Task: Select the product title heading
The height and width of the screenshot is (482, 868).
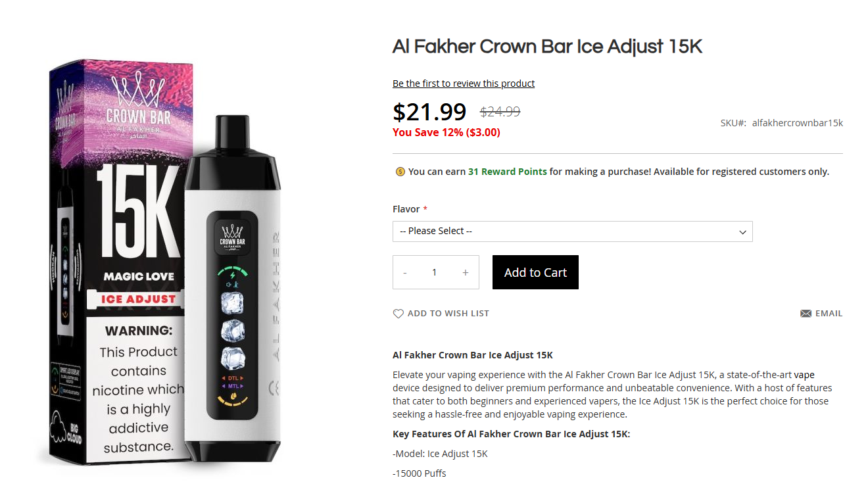Action: (x=547, y=47)
